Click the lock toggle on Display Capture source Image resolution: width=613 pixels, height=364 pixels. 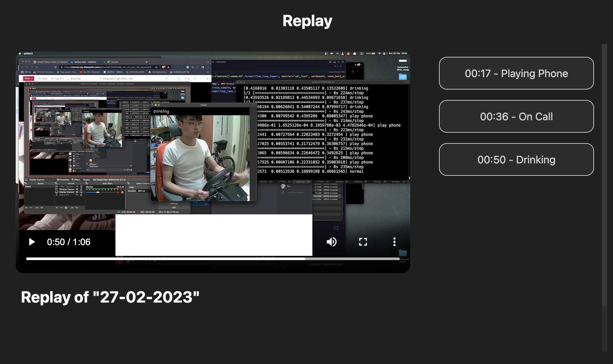pyautogui.click(x=81, y=192)
